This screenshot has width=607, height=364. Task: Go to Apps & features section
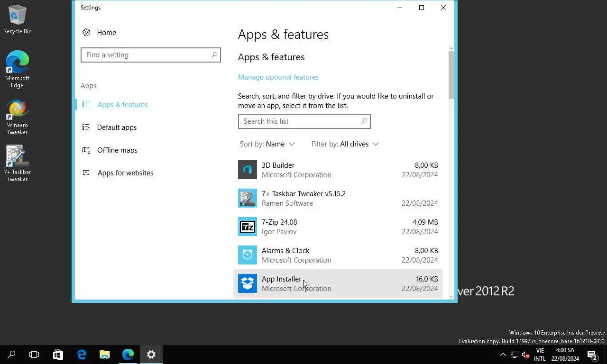tap(122, 104)
